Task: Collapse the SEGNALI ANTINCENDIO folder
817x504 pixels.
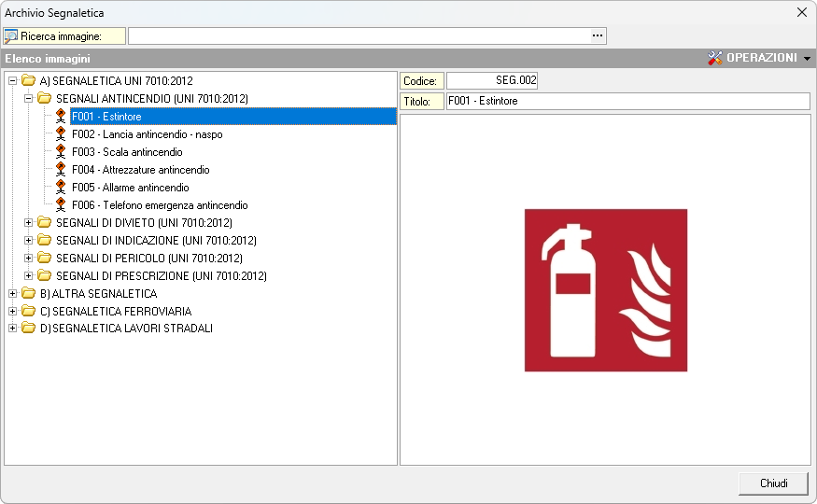Action: coord(29,98)
